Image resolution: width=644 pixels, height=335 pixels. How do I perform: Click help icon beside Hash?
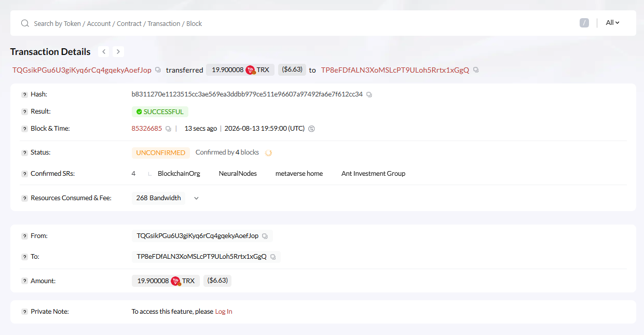click(x=24, y=94)
